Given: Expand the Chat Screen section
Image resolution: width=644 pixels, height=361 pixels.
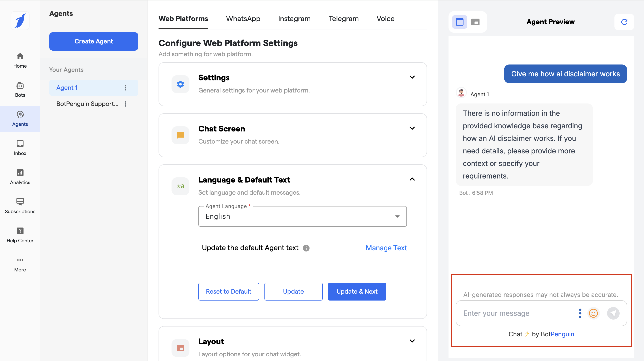Looking at the screenshot, I should coord(412,128).
